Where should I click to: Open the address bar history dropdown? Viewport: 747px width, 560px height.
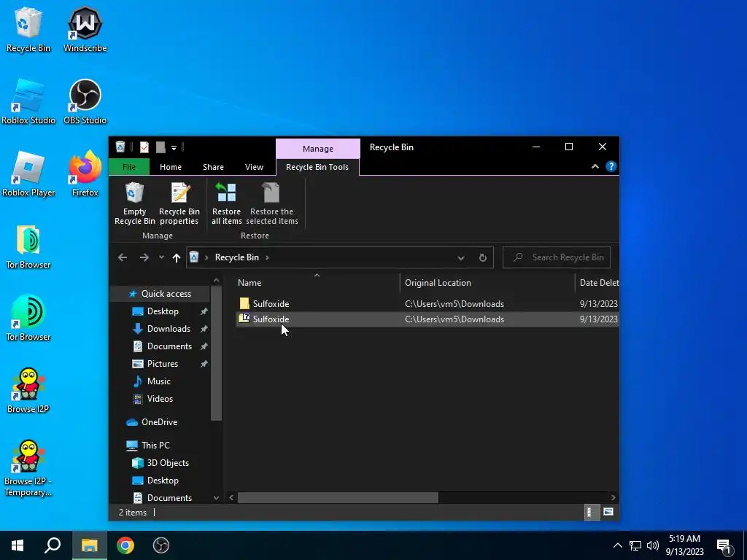click(461, 257)
